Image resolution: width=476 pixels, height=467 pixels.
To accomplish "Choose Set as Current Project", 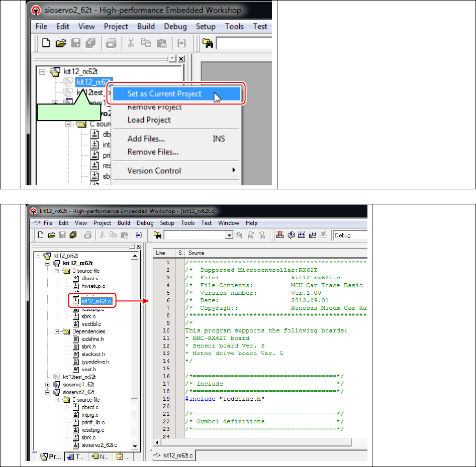I will 176,94.
